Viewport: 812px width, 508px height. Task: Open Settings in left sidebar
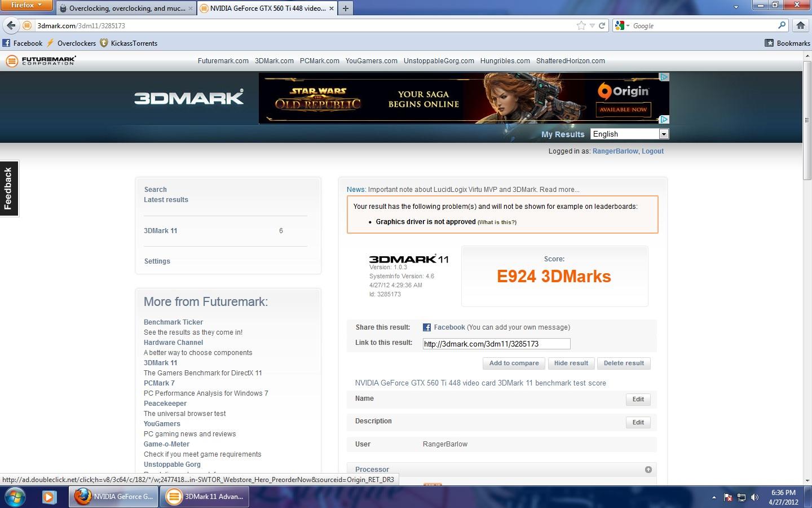tap(157, 261)
